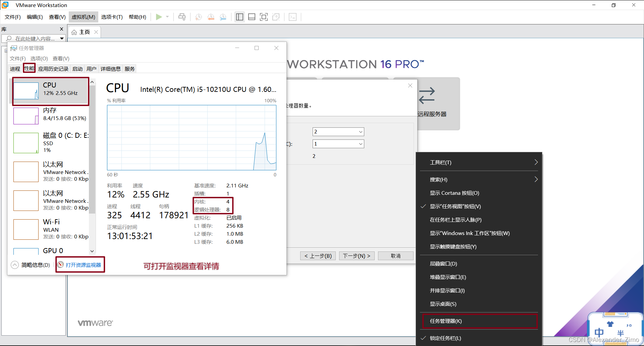The width and height of the screenshot is (644, 346).
Task: Click the full screen mode icon
Action: click(264, 17)
